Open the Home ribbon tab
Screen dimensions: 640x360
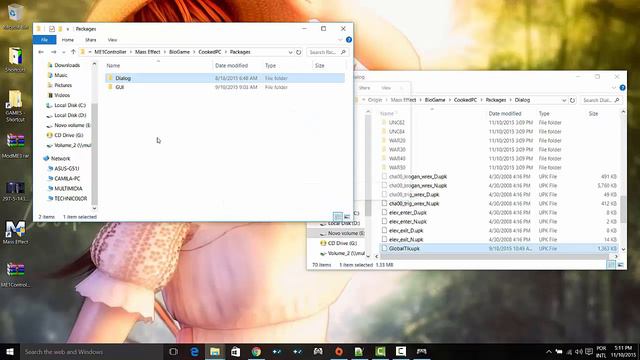(x=68, y=40)
